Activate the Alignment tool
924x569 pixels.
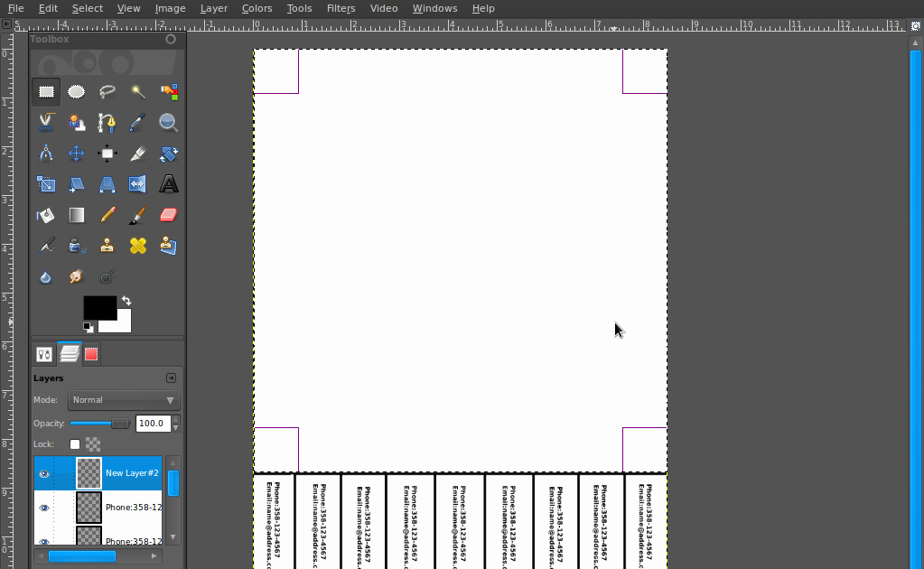tap(107, 154)
